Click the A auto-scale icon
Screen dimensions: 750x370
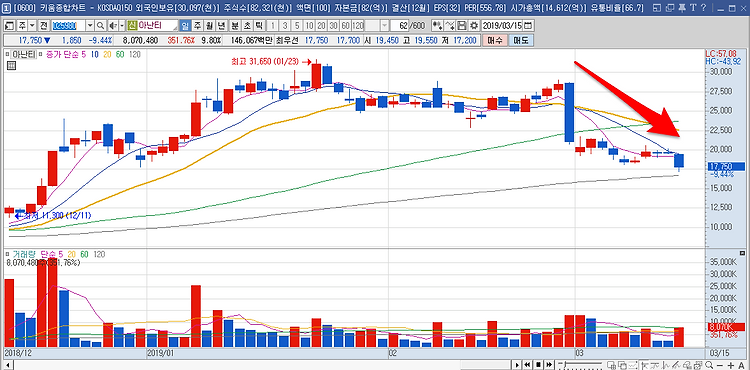pos(741,365)
